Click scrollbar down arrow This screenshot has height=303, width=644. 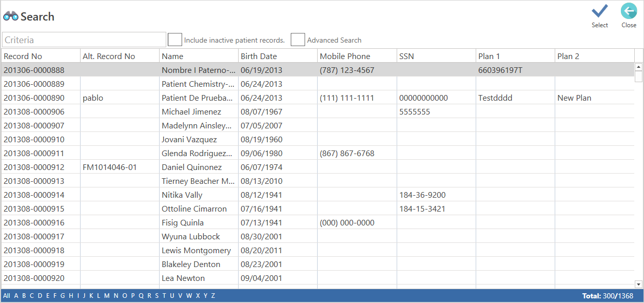[638, 284]
